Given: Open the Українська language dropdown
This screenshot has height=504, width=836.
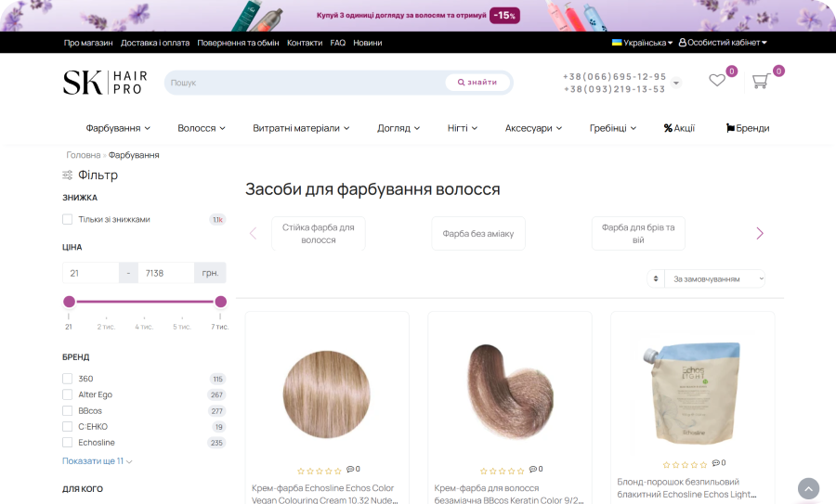Looking at the screenshot, I should pos(642,43).
